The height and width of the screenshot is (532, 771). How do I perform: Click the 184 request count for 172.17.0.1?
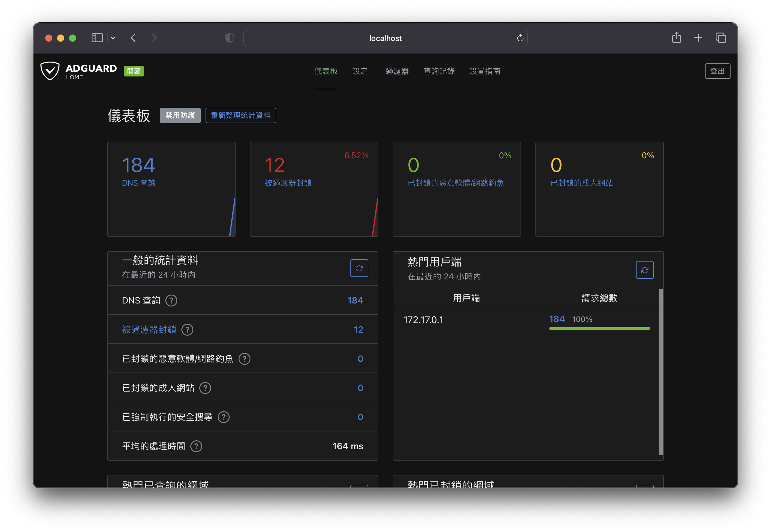click(x=557, y=319)
